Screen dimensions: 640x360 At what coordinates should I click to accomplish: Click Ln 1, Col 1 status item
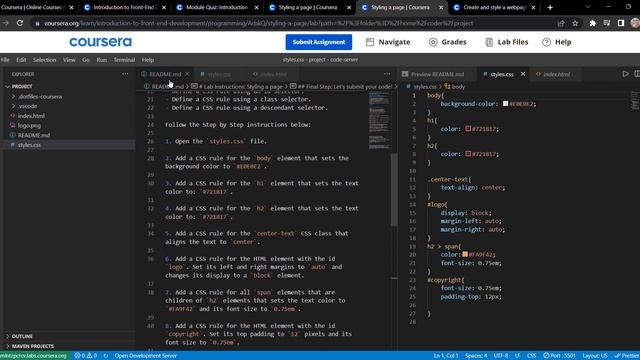click(446, 356)
